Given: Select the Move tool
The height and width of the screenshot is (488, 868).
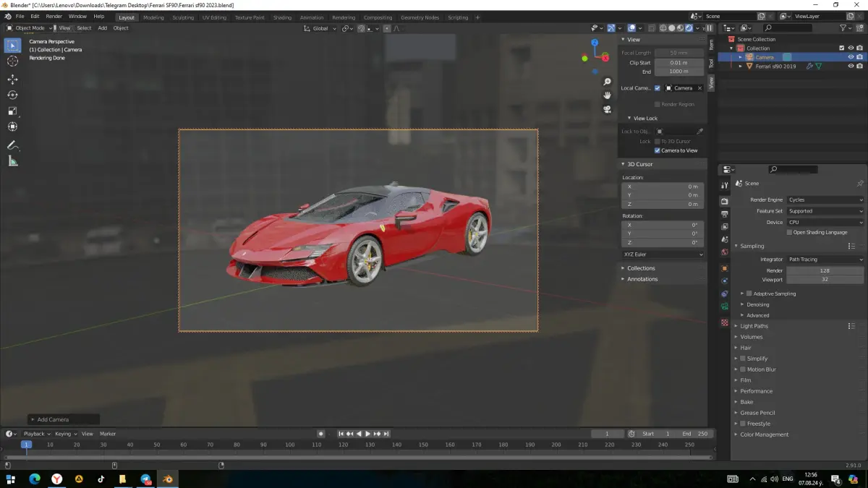Looking at the screenshot, I should point(12,79).
